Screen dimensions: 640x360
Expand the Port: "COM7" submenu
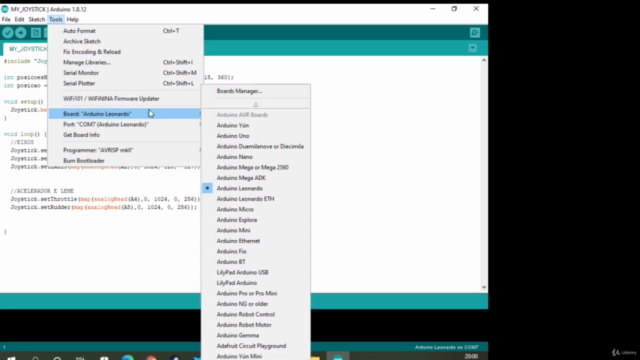[x=126, y=124]
